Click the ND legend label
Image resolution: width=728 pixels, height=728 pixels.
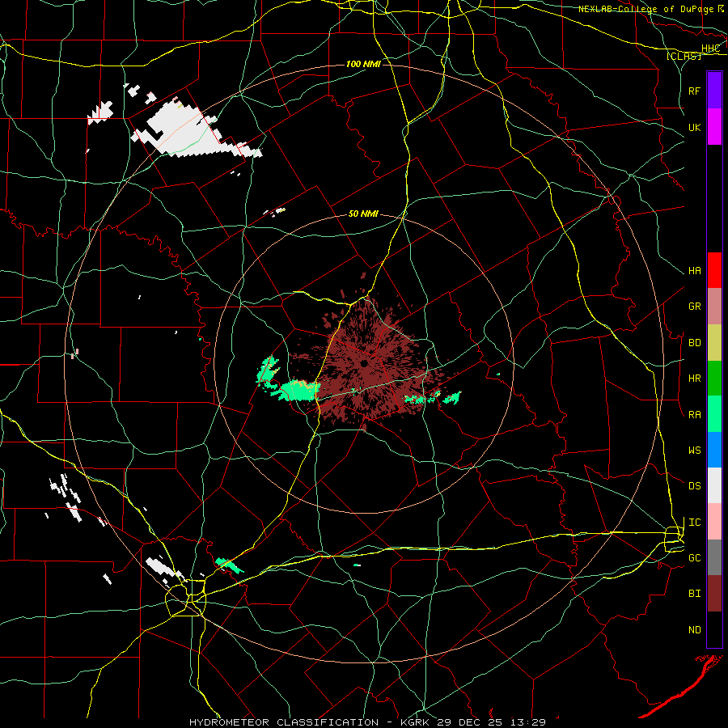695,629
